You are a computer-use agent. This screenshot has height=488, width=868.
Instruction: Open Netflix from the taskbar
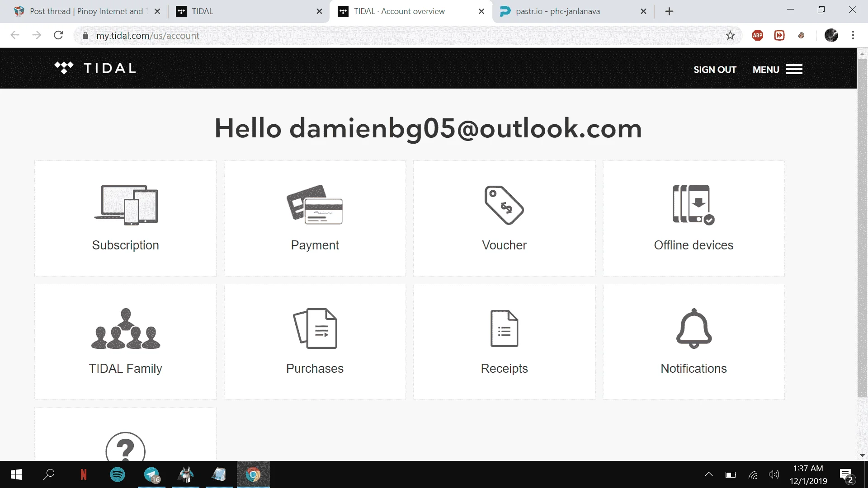(84, 474)
